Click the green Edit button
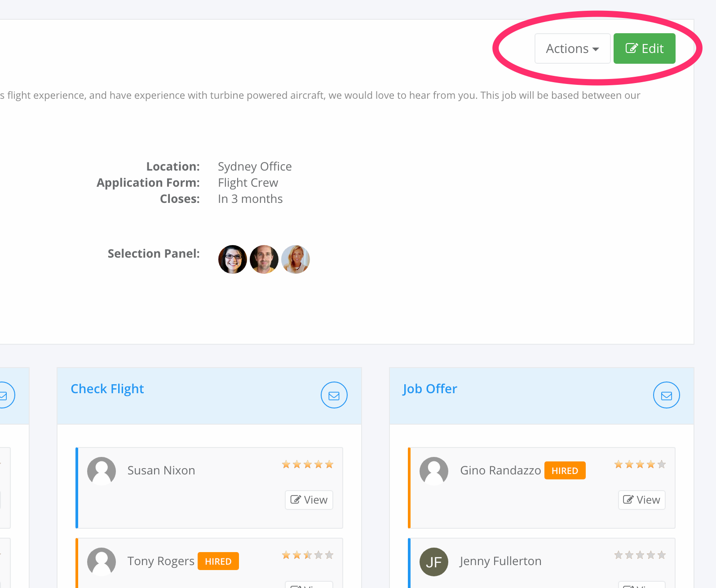This screenshot has width=716, height=588. (644, 48)
